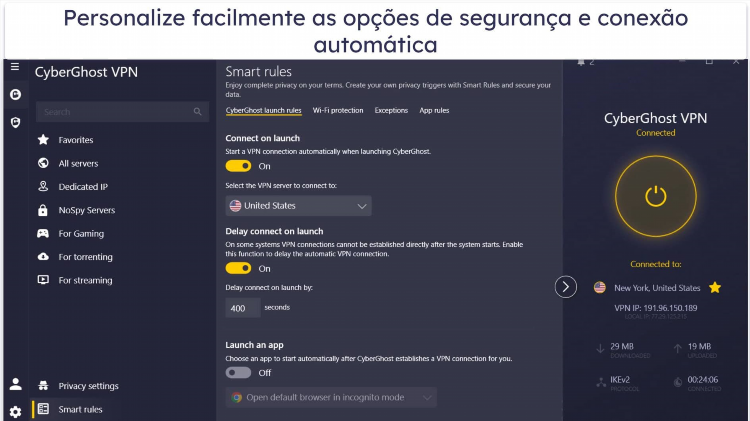Open the For streaming server list
The width and height of the screenshot is (750, 421).
85,280
